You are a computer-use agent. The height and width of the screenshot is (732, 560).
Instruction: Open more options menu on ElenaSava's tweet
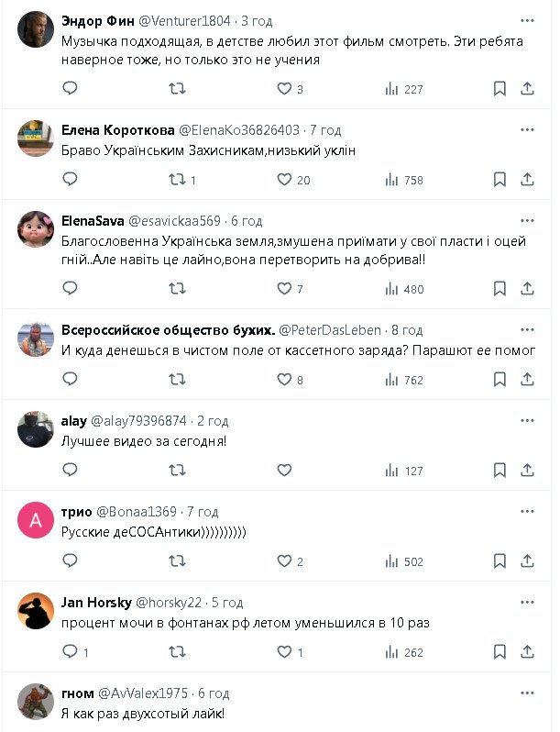click(x=527, y=220)
